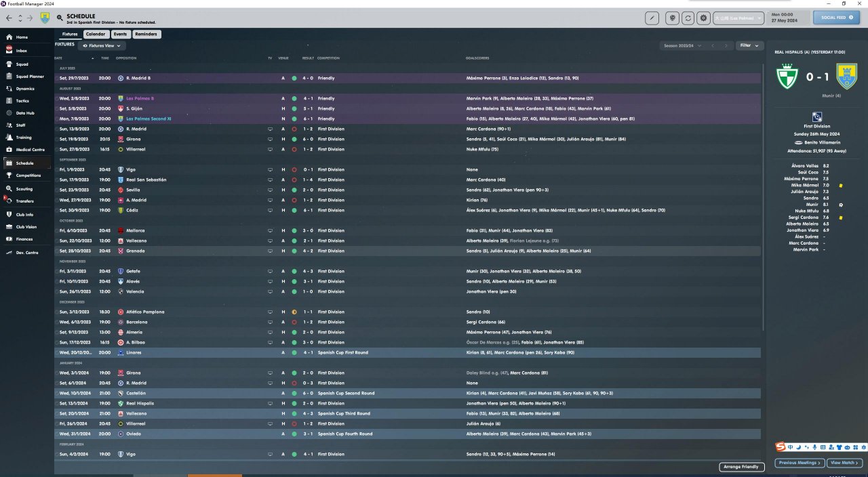This screenshot has width=868, height=477.
Task: Open Data Hub in the sidebar
Action: coord(26,113)
